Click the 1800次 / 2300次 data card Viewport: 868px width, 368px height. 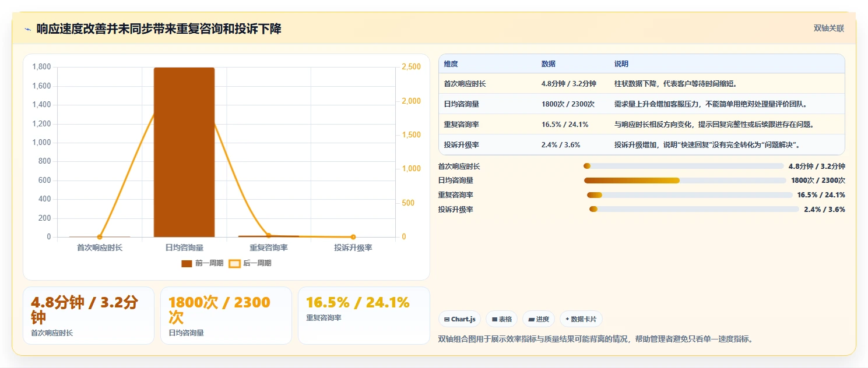pos(226,316)
